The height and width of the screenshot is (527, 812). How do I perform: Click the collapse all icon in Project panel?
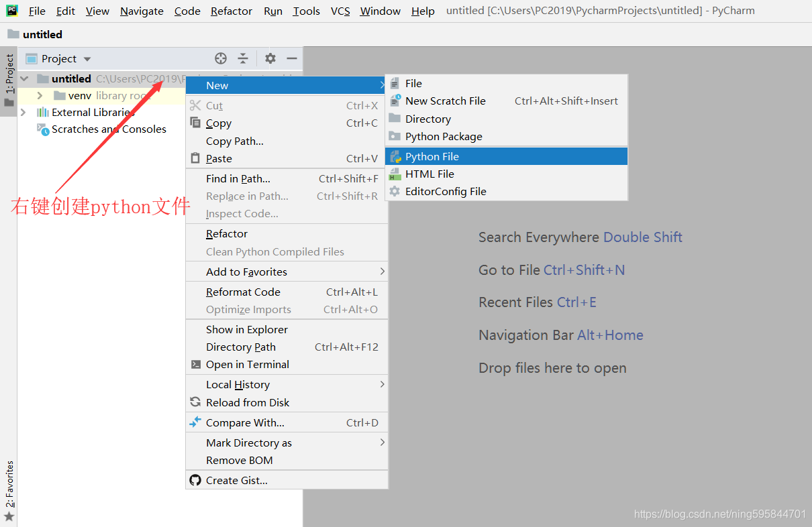[243, 58]
